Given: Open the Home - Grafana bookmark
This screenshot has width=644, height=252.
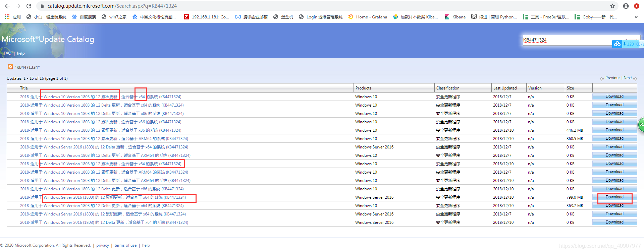Looking at the screenshot, I should pos(368,17).
